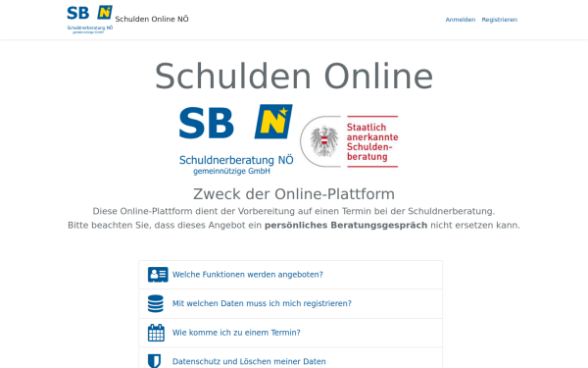Image resolution: width=588 pixels, height=368 pixels.
Task: Expand 'Mit welchen Daten muss ich mich registrieren?'
Action: coord(262,303)
